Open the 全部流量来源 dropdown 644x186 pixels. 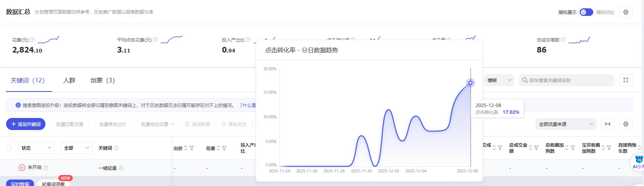pyautogui.click(x=566, y=124)
